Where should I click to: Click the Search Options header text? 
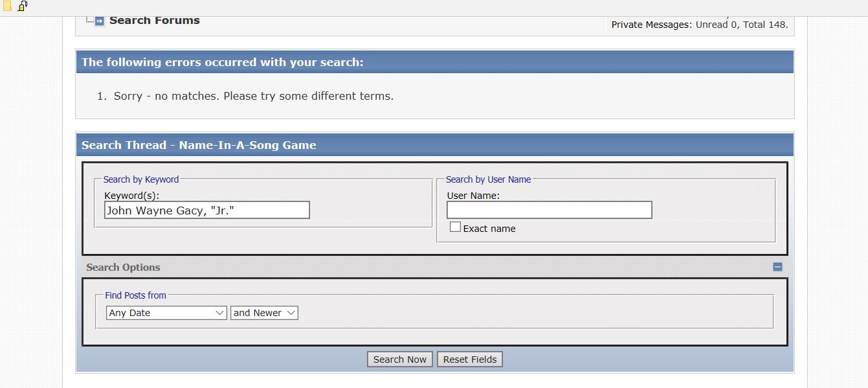tap(123, 268)
